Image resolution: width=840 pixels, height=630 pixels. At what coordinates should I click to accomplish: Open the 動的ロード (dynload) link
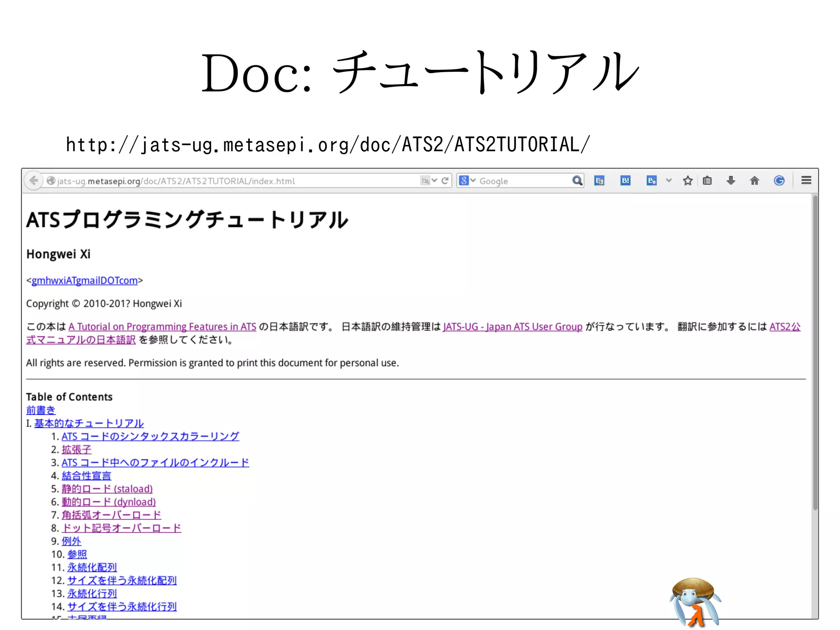(109, 502)
